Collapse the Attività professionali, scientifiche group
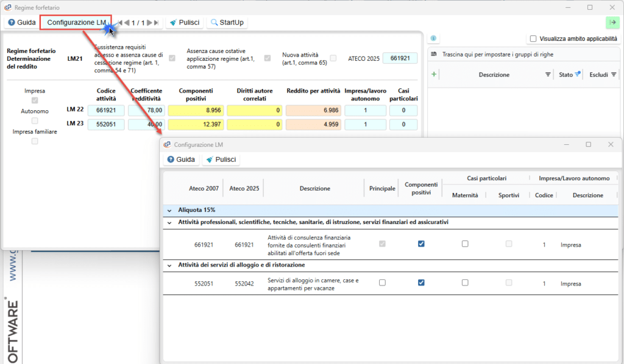The width and height of the screenshot is (624, 364). click(169, 223)
